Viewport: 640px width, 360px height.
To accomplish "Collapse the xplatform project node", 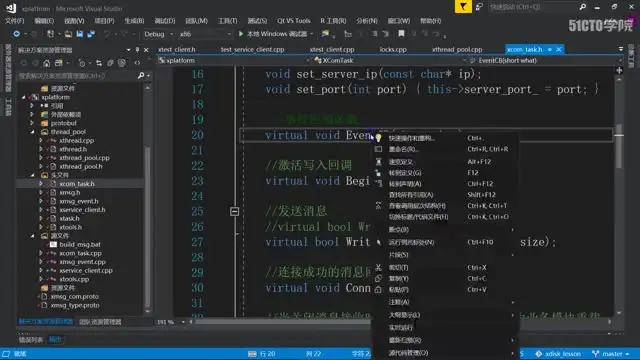I will [24, 97].
